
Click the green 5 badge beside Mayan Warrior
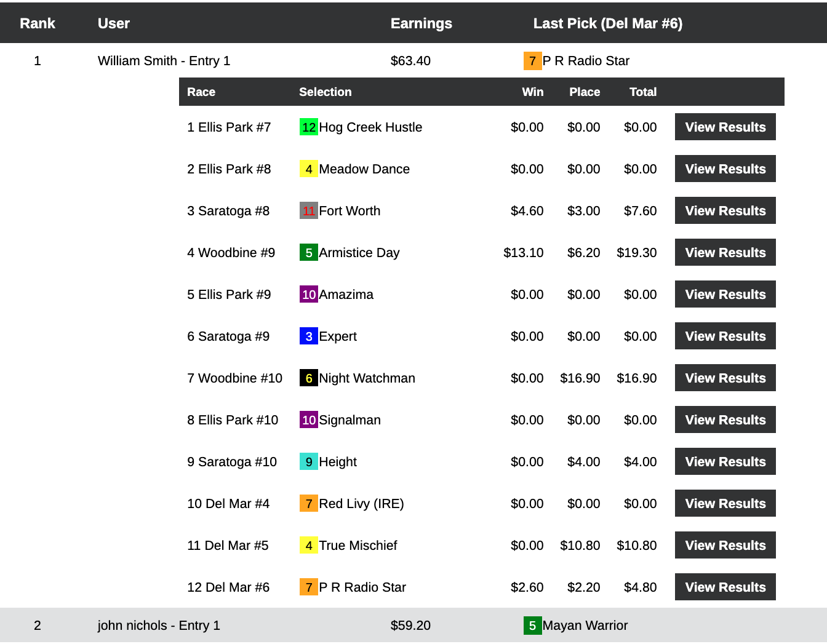pos(532,626)
